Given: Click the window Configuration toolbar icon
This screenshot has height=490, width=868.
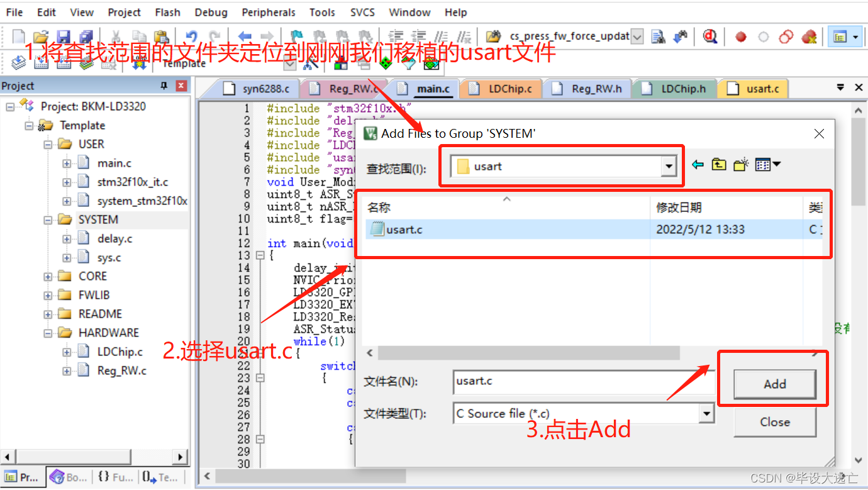Looking at the screenshot, I should pos(840,37).
